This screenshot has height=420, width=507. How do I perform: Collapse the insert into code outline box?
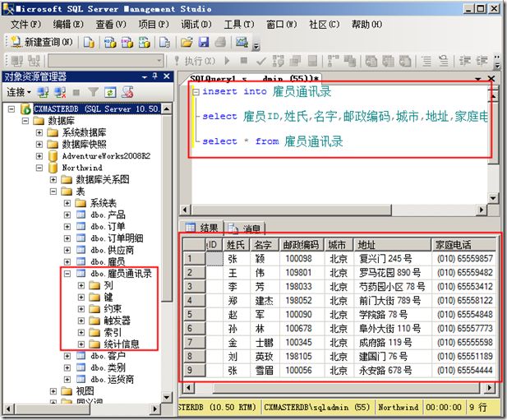tap(196, 92)
